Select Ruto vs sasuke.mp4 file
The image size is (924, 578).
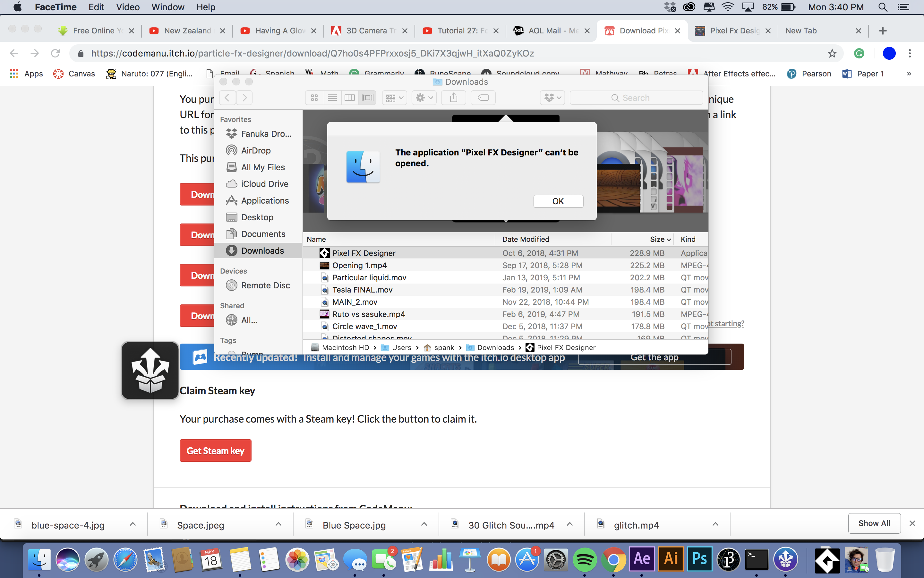(x=505, y=314)
